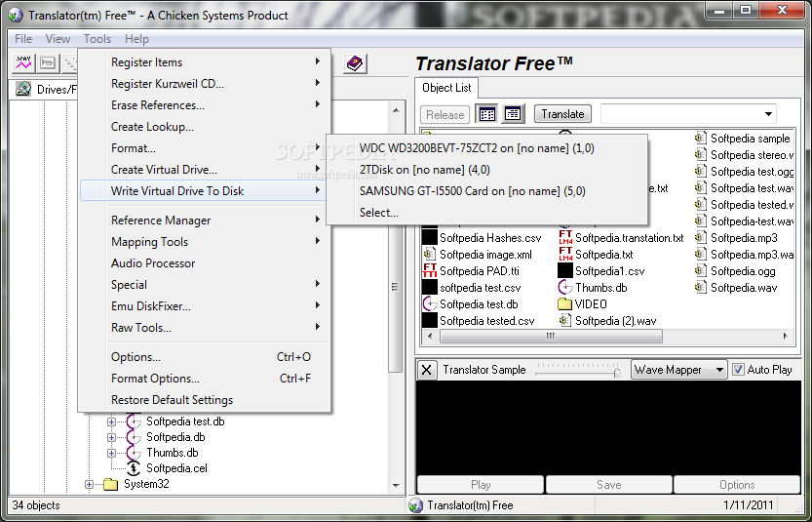Expand the Softpedia test.db tree node
Screen dimensions: 812x522
pos(111,422)
